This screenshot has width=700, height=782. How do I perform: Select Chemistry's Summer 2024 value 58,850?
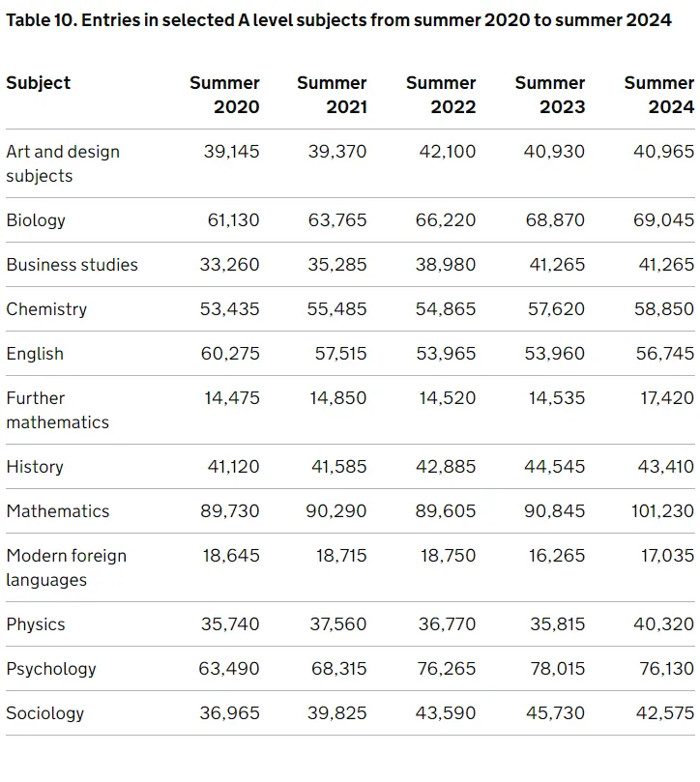(663, 309)
